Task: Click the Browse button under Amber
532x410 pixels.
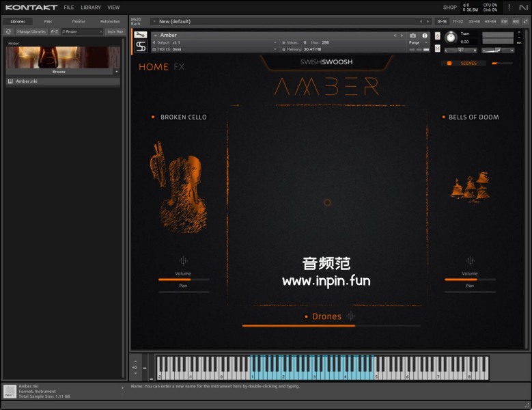Action: [x=59, y=72]
